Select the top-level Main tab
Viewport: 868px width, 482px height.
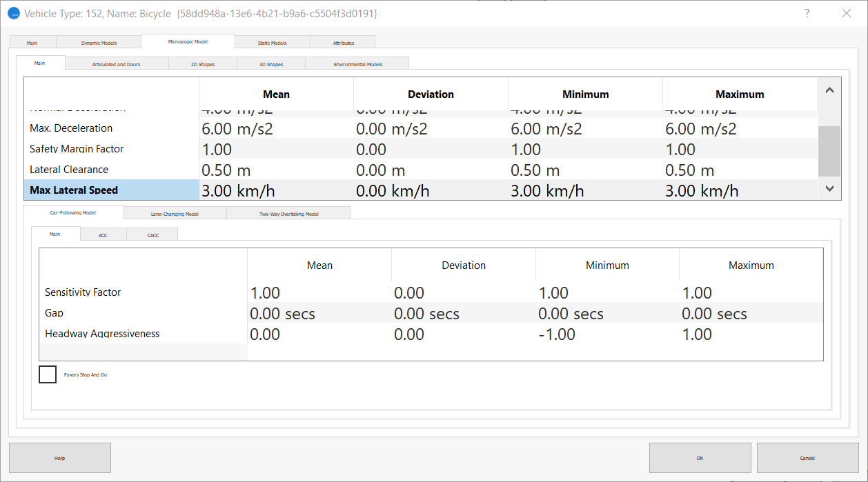click(x=32, y=43)
